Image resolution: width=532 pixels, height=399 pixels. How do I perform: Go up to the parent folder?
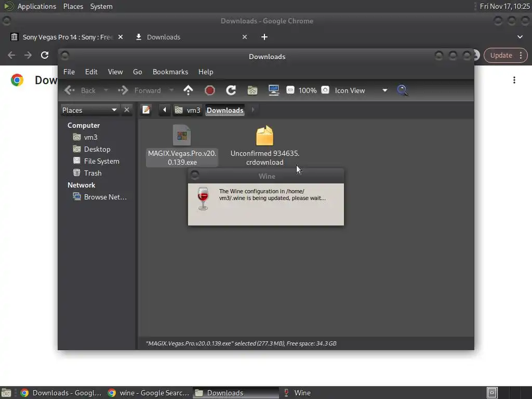(x=188, y=90)
